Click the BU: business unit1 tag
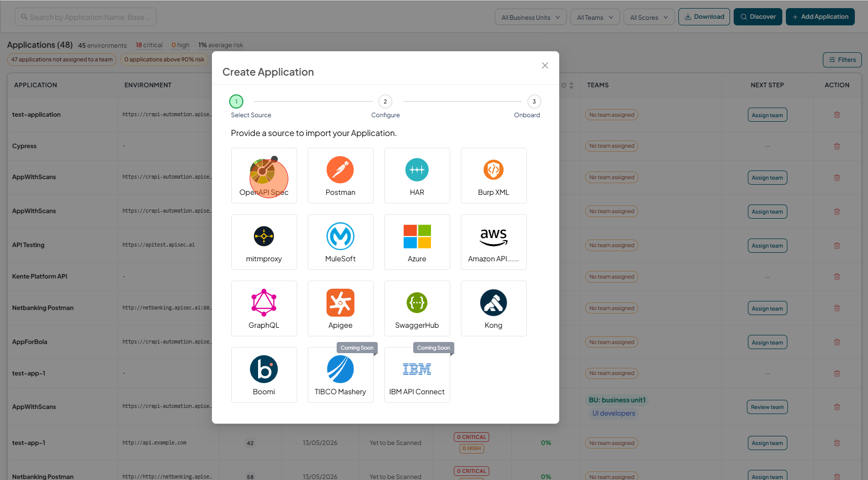Viewport: 868px width, 480px height. 617,400
